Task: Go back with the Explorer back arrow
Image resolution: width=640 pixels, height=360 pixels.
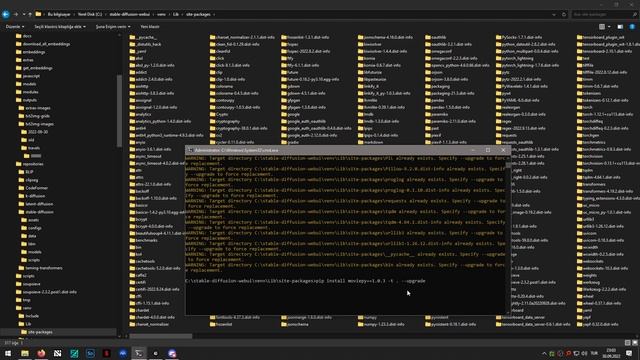Action: click(6, 14)
